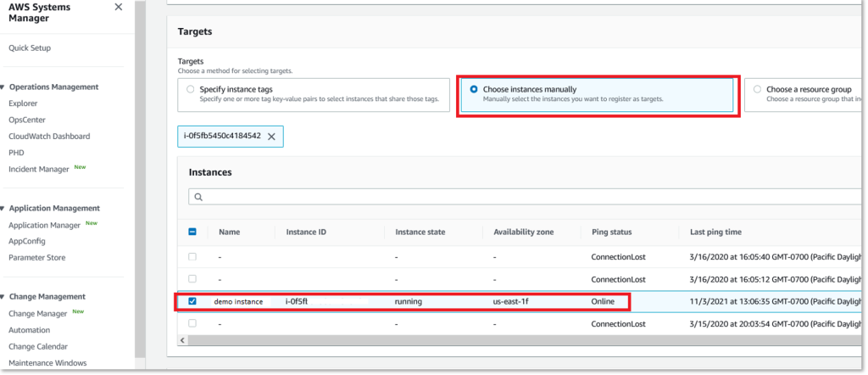This screenshot has width=868, height=375.
Task: Open Incident Manager
Action: tap(39, 170)
